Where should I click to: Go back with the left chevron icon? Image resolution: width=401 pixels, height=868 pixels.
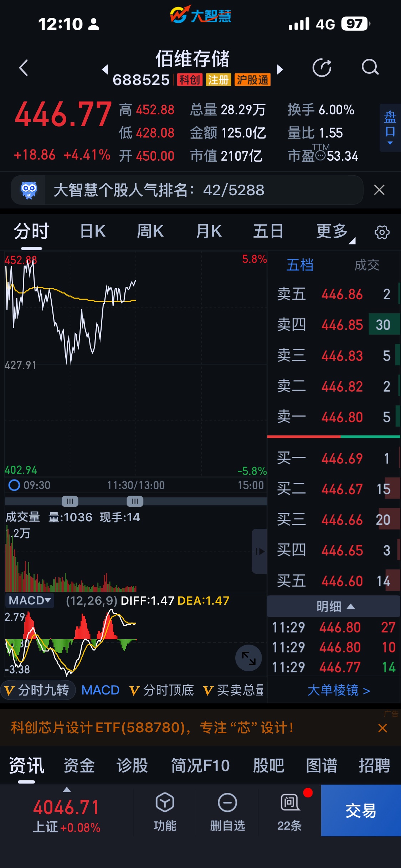tap(24, 68)
